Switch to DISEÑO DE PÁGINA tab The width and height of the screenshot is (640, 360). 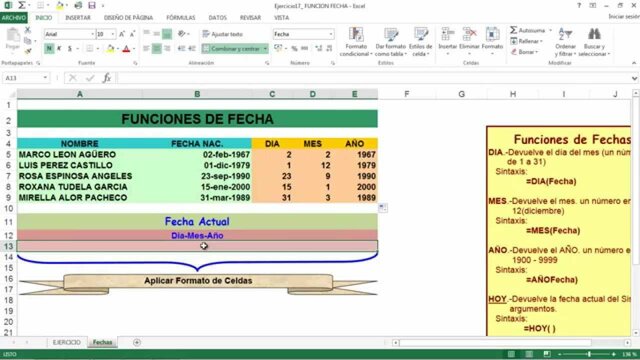[128, 18]
